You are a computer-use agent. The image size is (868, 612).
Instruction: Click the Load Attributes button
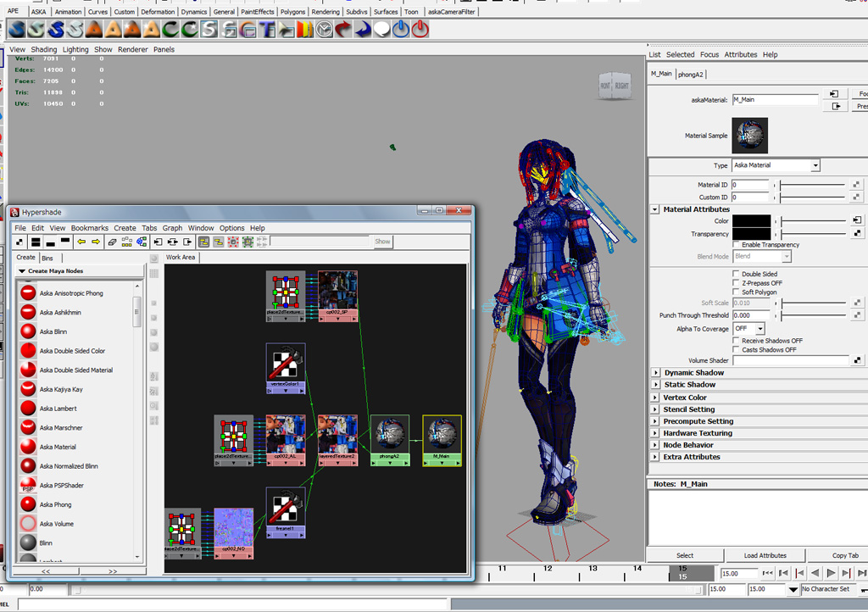(x=765, y=555)
